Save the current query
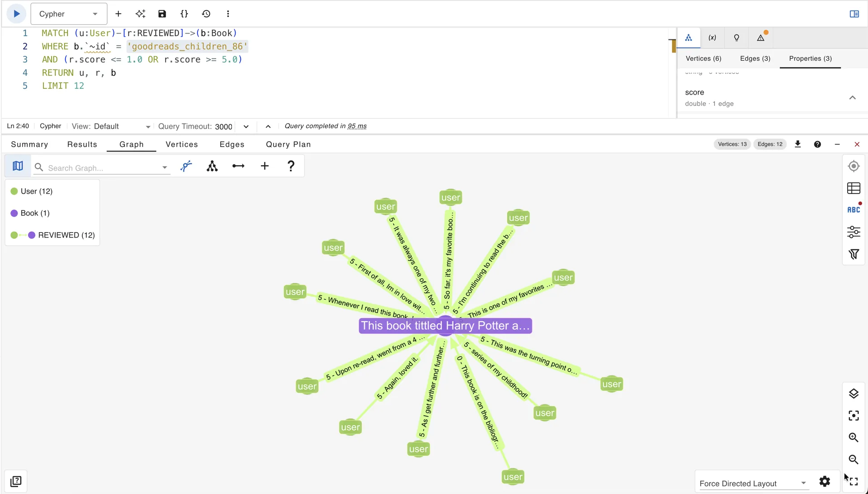Screen dimensions: 868x494 point(162,14)
